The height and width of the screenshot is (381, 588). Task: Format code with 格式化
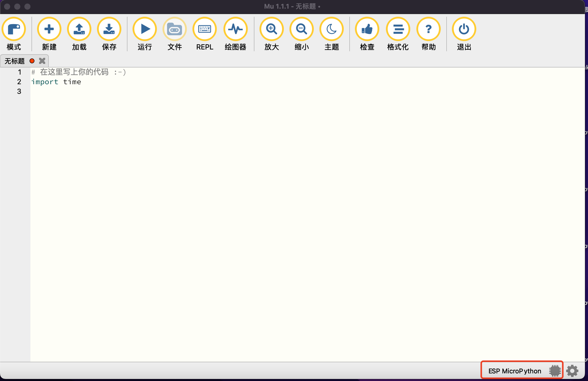pos(398,33)
